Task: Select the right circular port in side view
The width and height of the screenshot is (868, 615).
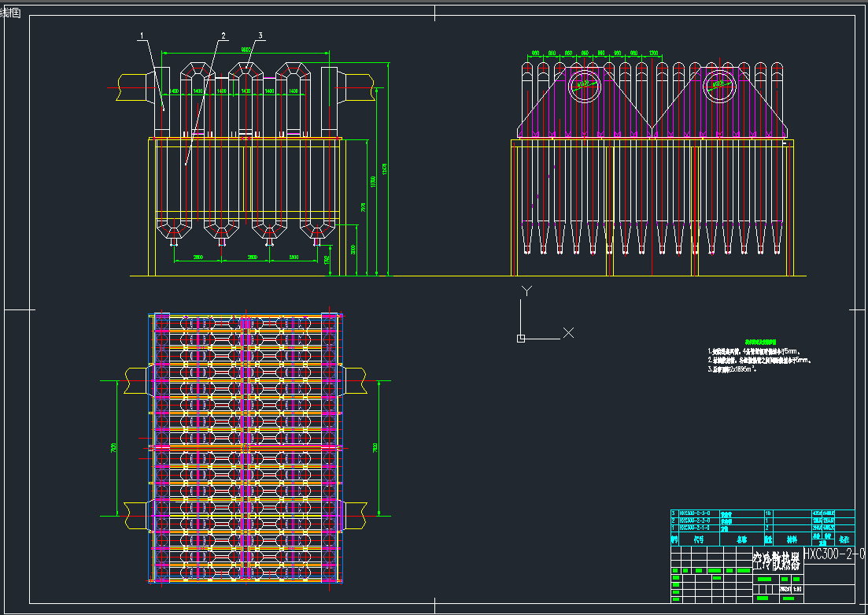Action: coord(719,87)
